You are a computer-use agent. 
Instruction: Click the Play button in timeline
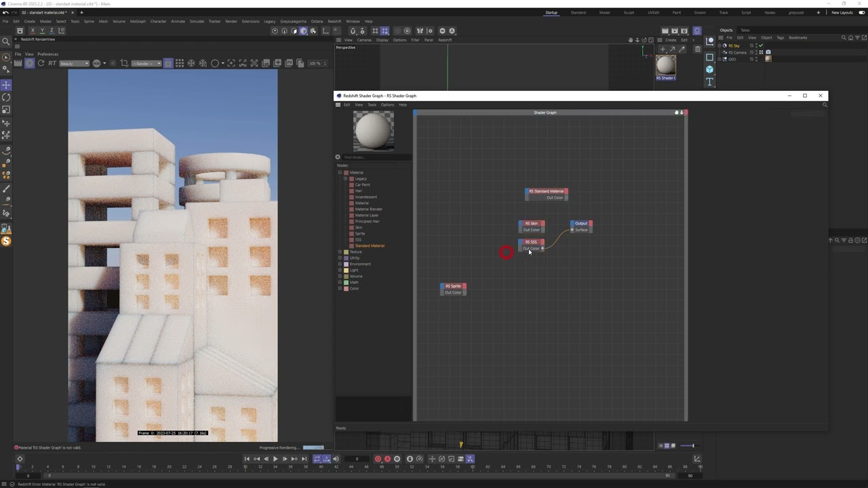[275, 459]
